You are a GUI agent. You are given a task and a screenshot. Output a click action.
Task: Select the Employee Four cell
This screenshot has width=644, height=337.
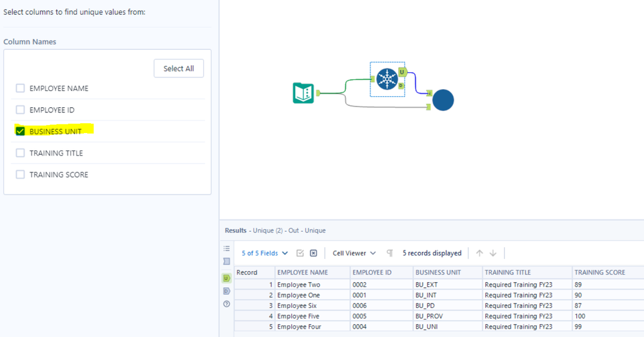[312, 327]
